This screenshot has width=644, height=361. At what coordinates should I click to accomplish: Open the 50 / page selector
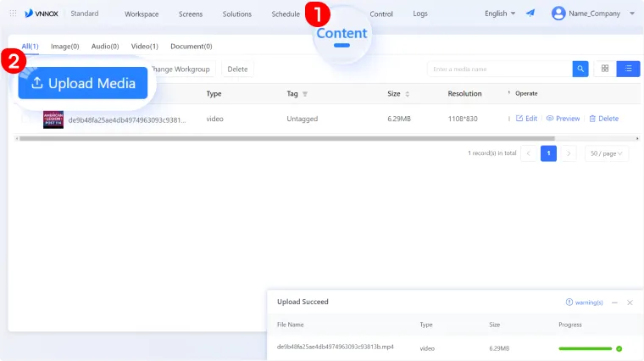[x=607, y=153]
